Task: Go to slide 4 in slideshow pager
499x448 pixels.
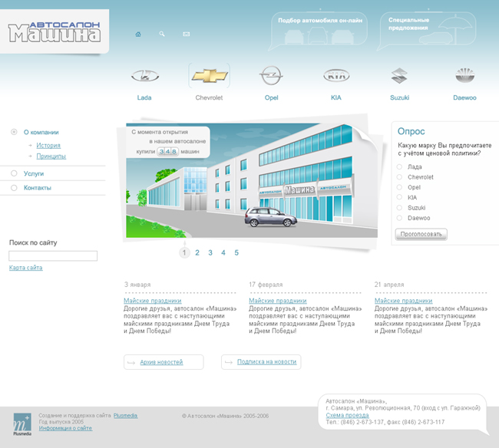Action: pos(223,253)
